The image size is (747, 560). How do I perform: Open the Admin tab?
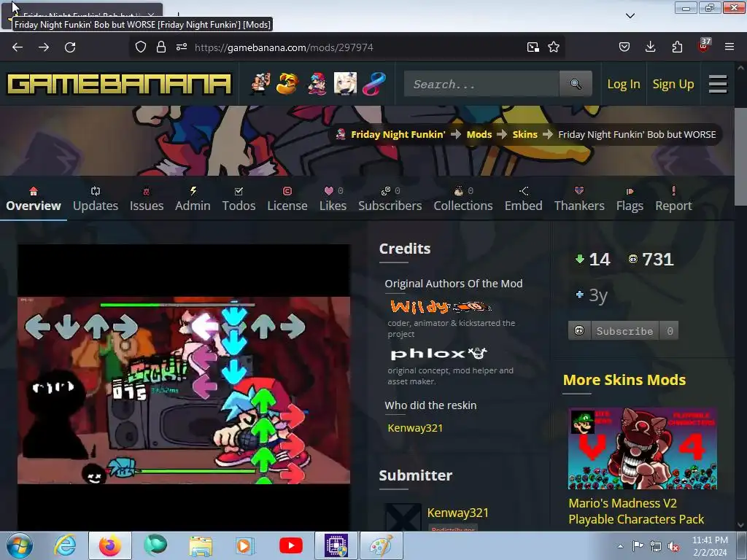pyautogui.click(x=193, y=200)
